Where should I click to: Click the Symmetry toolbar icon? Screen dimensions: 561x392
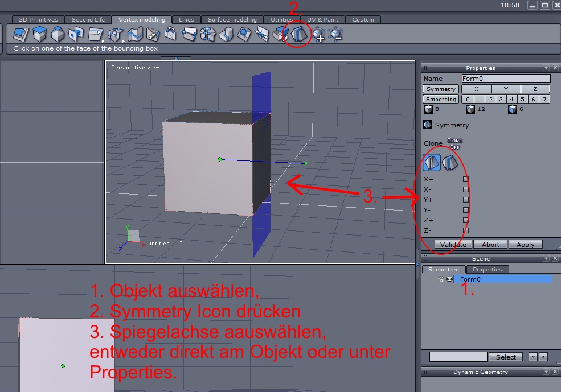pos(299,34)
